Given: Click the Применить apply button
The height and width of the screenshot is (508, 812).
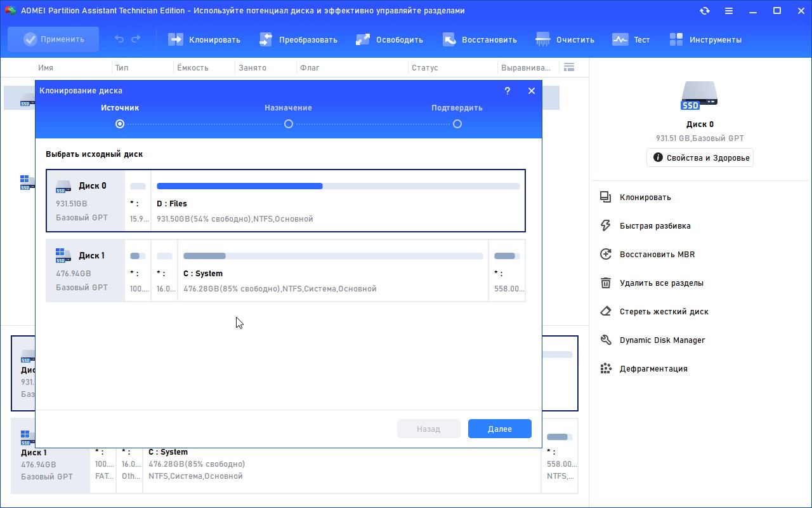Looking at the screenshot, I should pos(53,39).
